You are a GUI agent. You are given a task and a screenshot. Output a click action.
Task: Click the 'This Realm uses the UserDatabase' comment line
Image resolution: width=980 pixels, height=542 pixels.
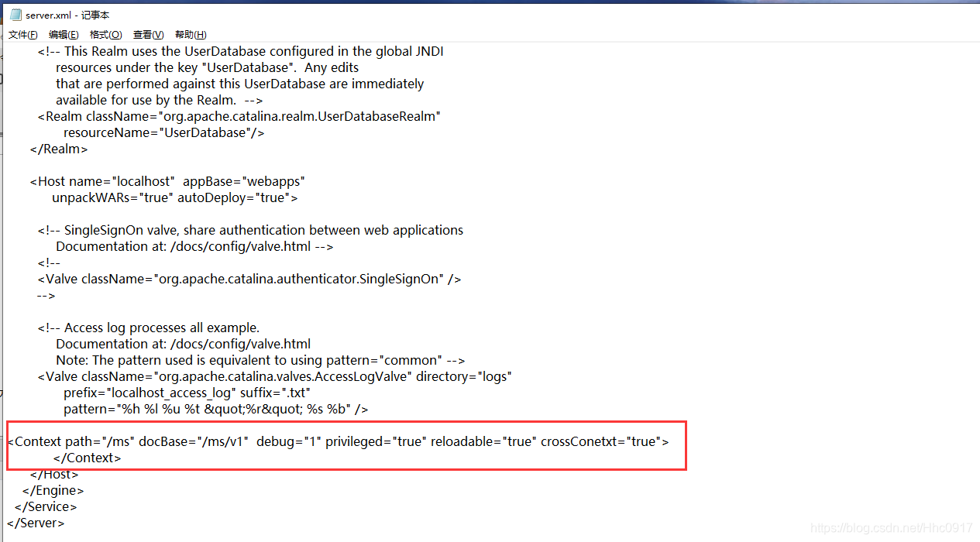point(240,51)
